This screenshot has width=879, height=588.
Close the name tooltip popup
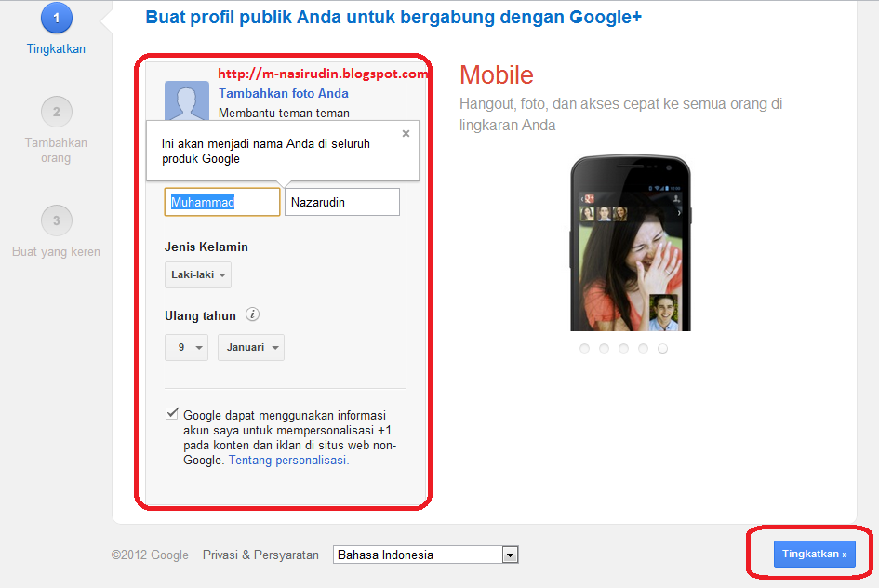406,133
